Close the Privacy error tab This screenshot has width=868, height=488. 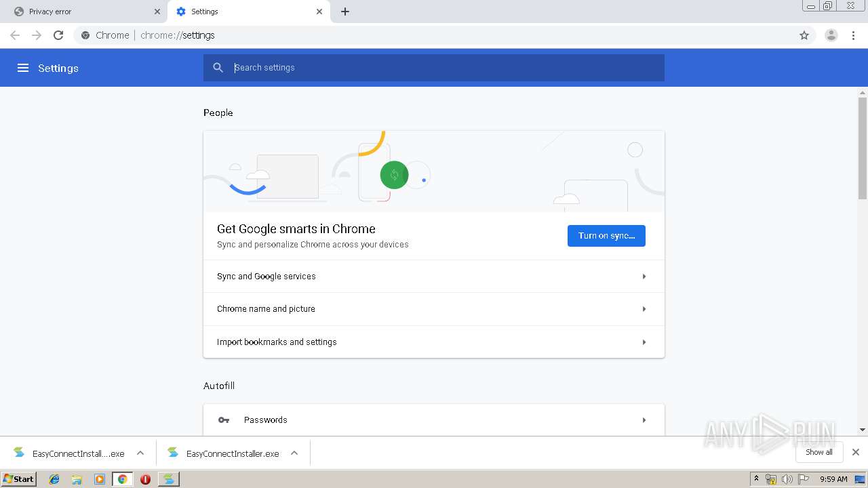point(157,12)
